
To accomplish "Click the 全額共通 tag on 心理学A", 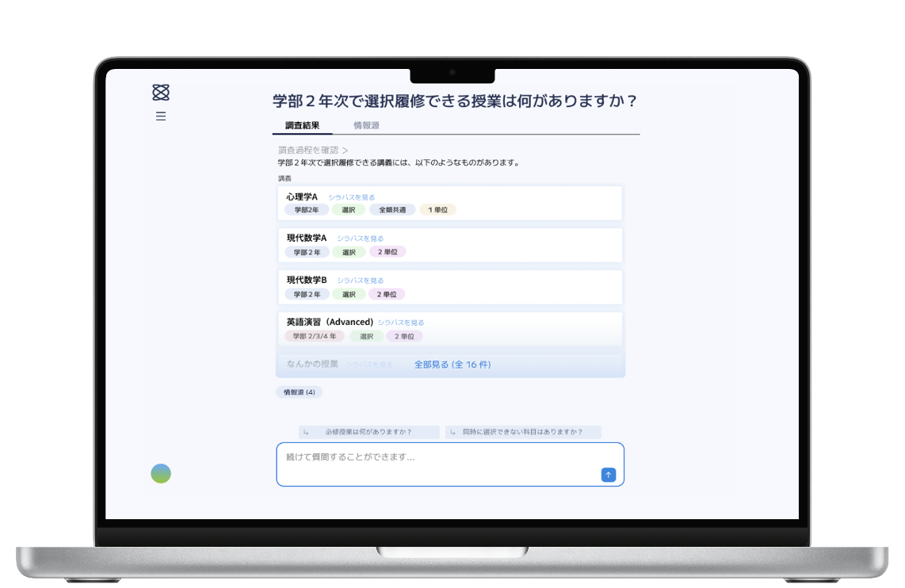I will [x=392, y=210].
